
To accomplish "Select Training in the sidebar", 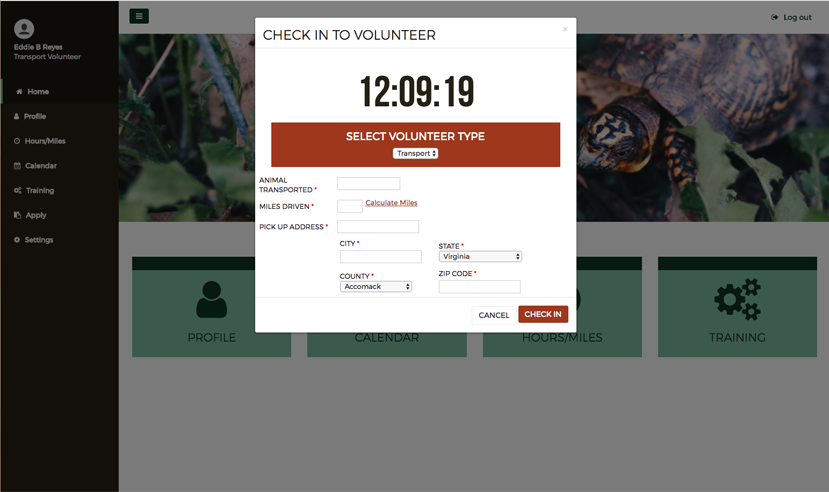I will click(40, 190).
